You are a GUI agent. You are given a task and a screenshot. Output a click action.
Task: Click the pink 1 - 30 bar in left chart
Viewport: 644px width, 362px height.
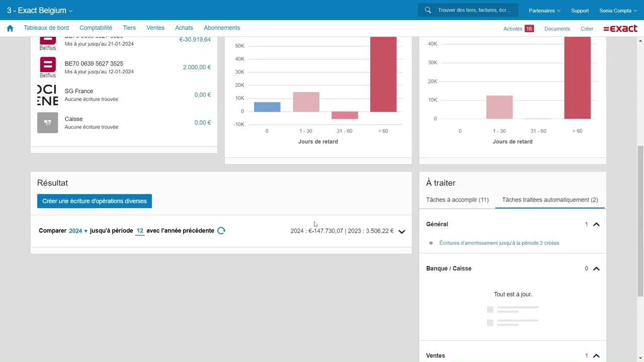tap(306, 102)
